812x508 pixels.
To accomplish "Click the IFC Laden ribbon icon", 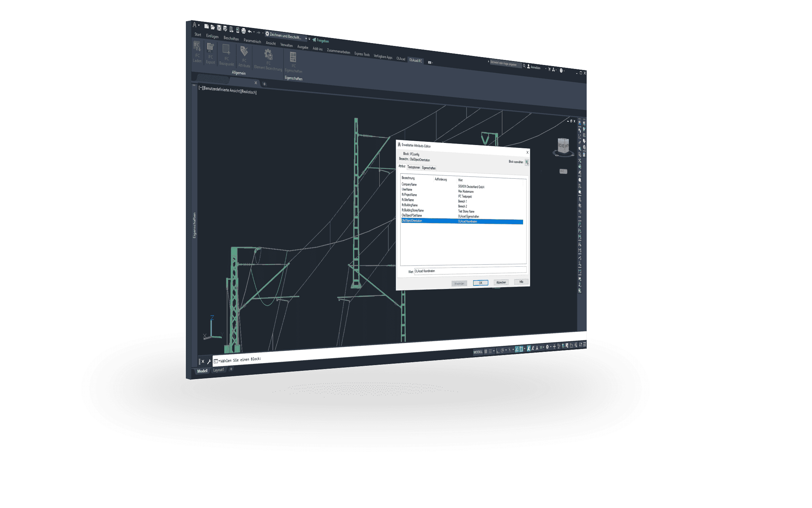I will pos(197,46).
